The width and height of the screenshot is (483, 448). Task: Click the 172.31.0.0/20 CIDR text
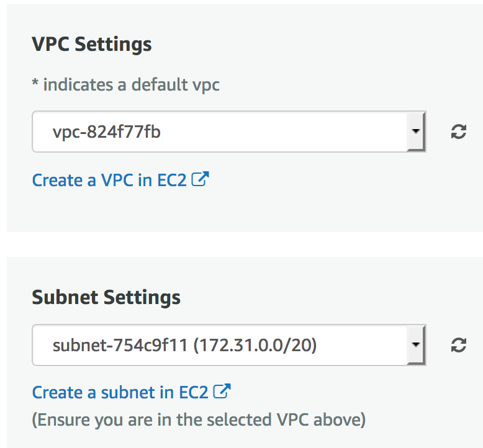(x=256, y=345)
